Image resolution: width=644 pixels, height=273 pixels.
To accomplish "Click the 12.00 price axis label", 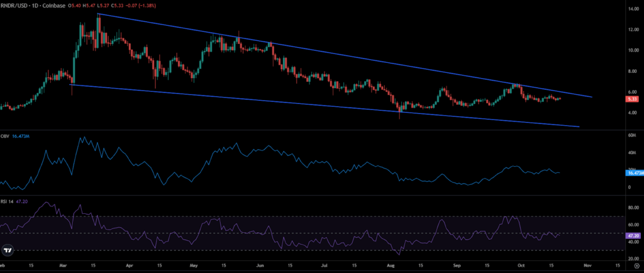I will pyautogui.click(x=633, y=30).
